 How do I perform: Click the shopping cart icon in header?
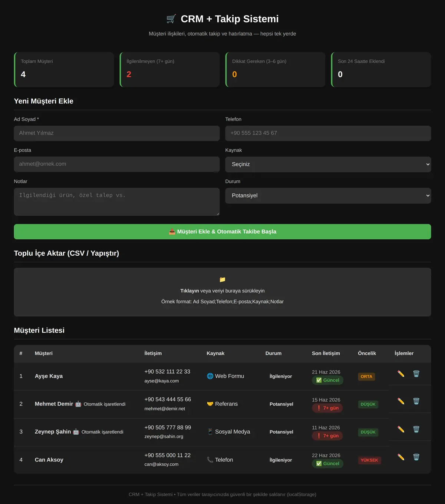click(x=171, y=19)
